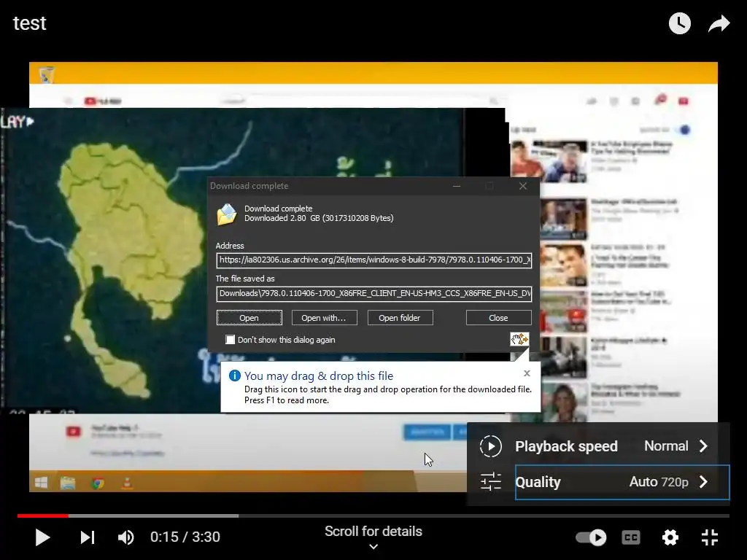Click the file saved as path field
Image resolution: width=747 pixels, height=560 pixels.
click(x=374, y=293)
